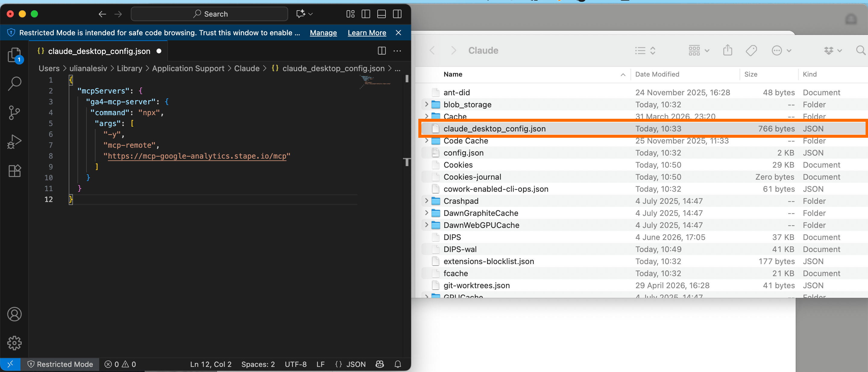Open Finder list view selector
This screenshot has height=372, width=868.
(645, 51)
